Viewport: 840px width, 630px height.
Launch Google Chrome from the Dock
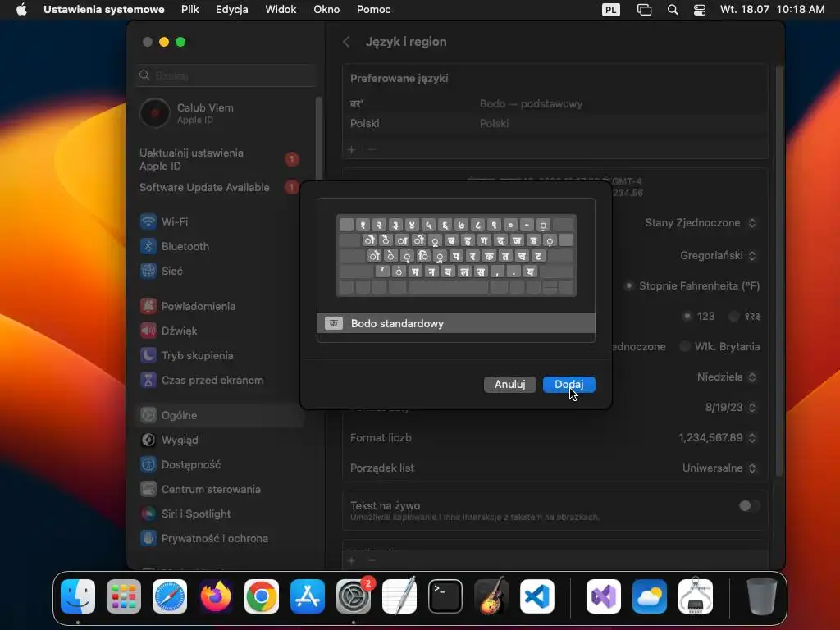pyautogui.click(x=262, y=596)
